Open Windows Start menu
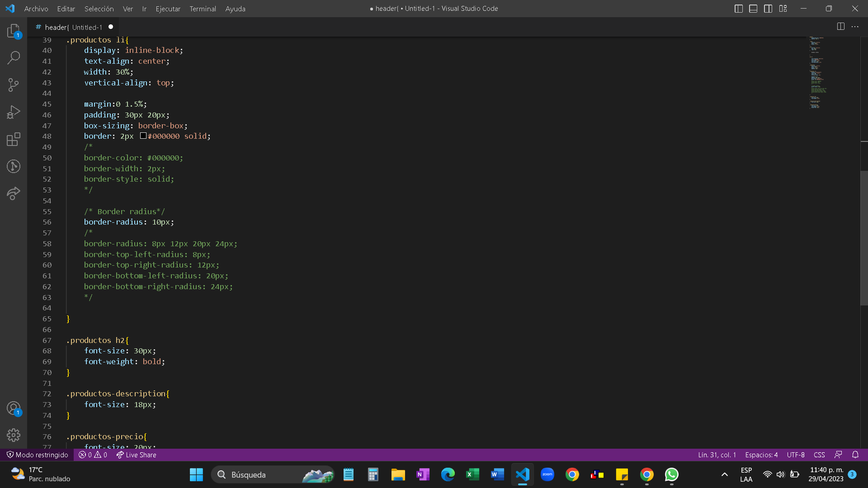 coord(196,474)
